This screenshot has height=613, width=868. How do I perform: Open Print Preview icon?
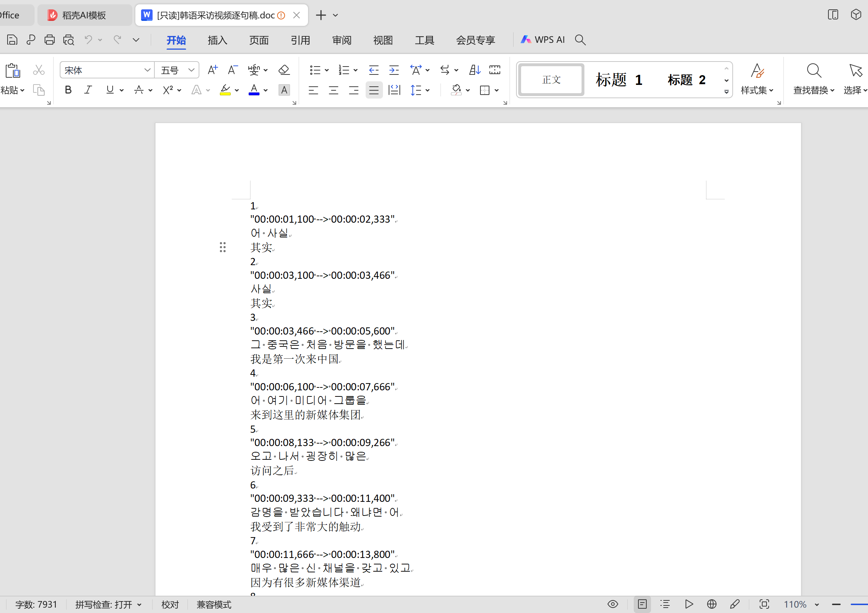(68, 40)
